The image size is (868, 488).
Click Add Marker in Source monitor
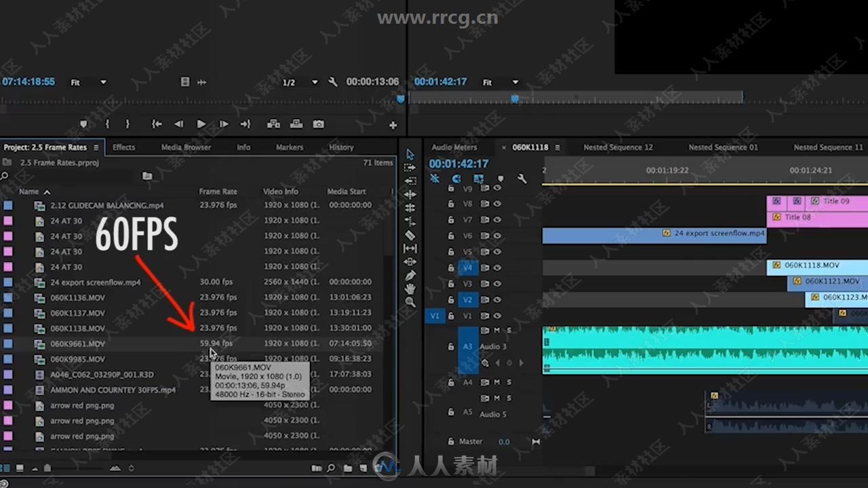pos(83,124)
